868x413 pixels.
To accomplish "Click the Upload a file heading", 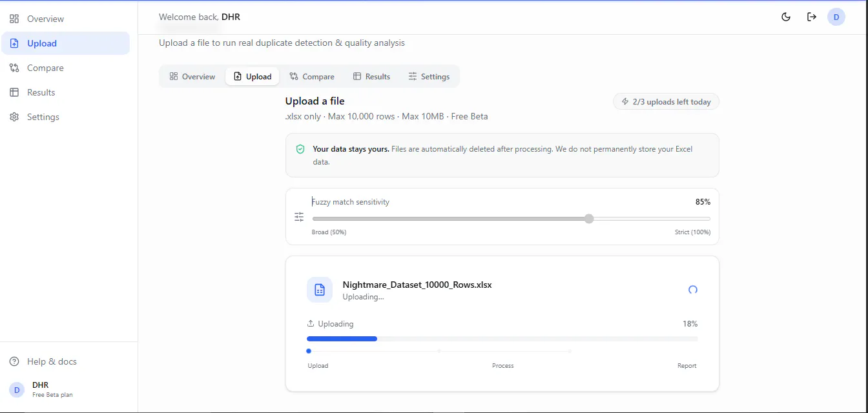I will coord(315,101).
